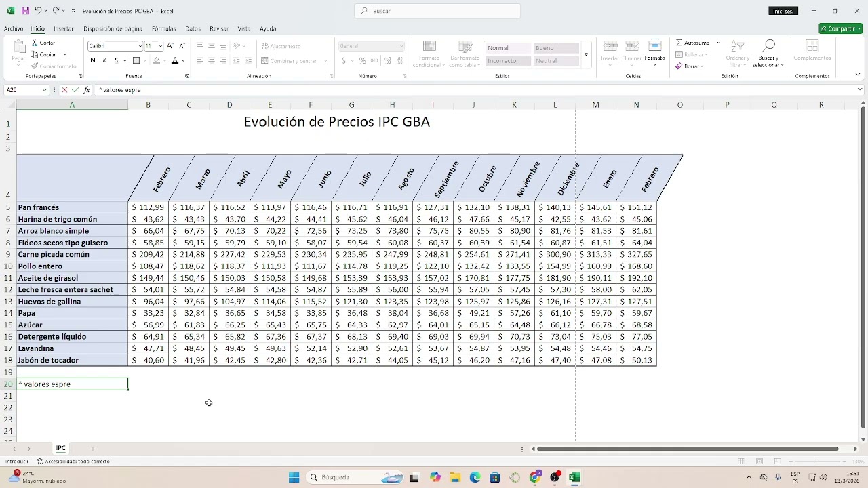The width and height of the screenshot is (868, 488).
Task: Click the horizontal scrollbar
Action: (x=688, y=449)
